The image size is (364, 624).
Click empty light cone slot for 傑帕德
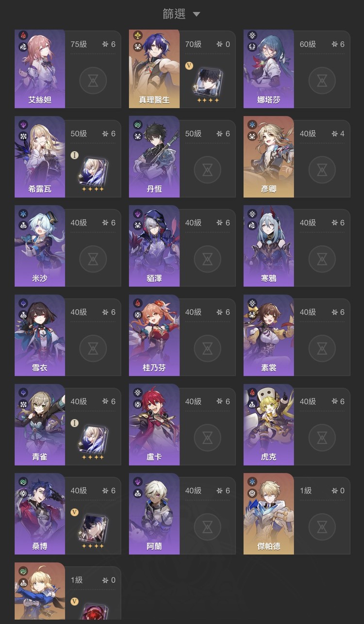coord(322,527)
